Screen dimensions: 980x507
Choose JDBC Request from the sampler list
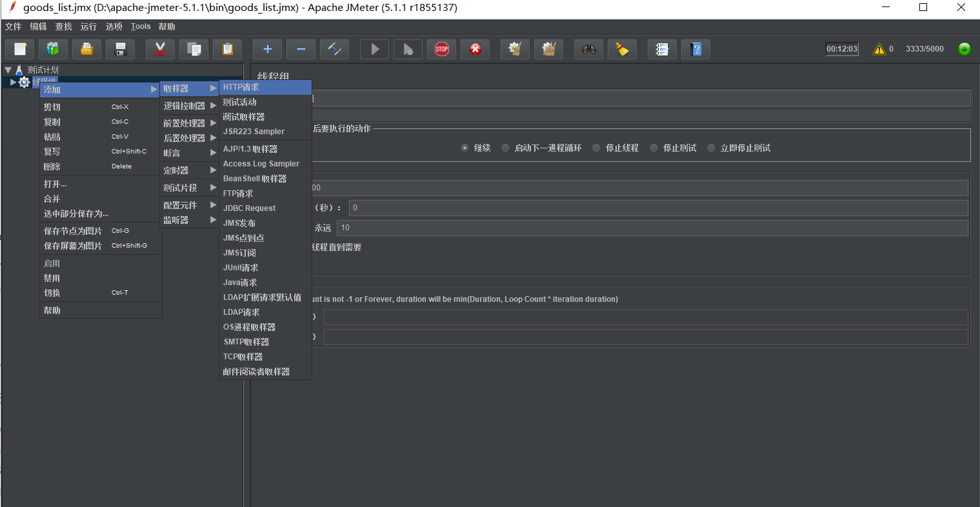265,208
